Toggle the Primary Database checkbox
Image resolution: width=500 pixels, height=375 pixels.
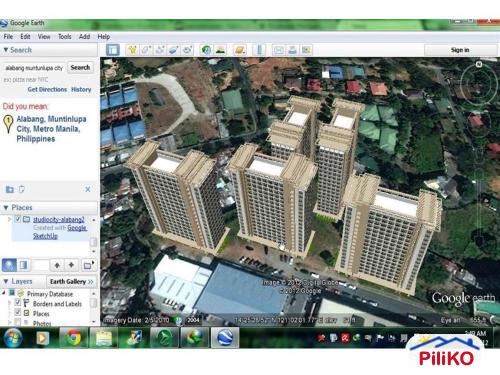click(x=12, y=293)
